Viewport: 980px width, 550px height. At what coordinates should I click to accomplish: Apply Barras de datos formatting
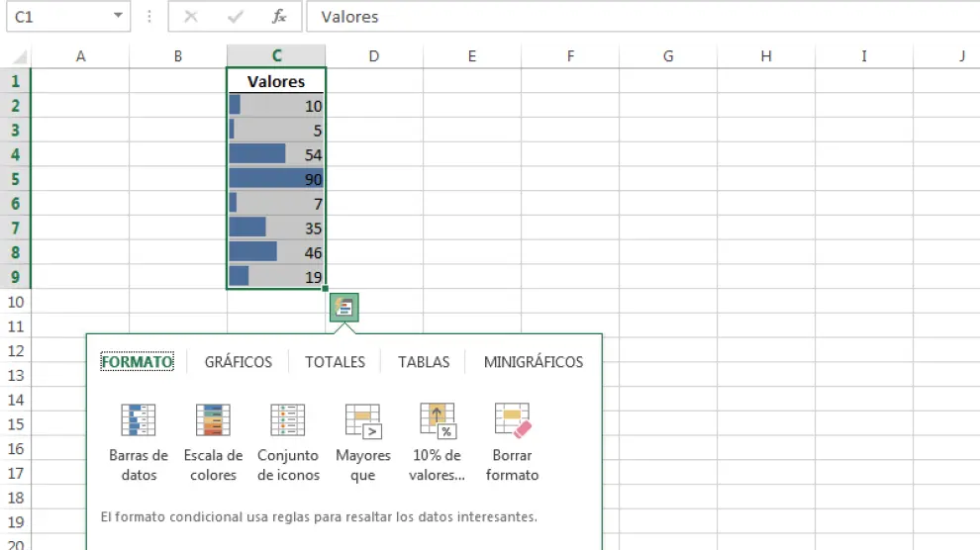(x=138, y=421)
